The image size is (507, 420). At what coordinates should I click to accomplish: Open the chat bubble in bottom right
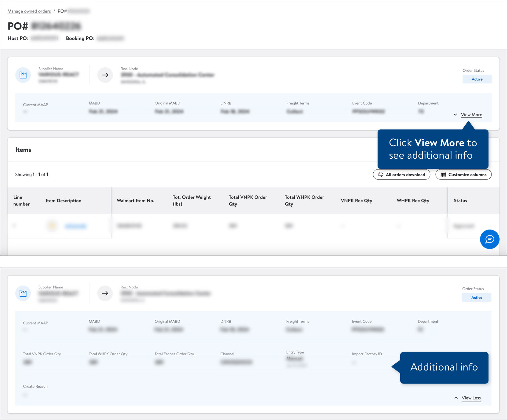click(x=489, y=239)
